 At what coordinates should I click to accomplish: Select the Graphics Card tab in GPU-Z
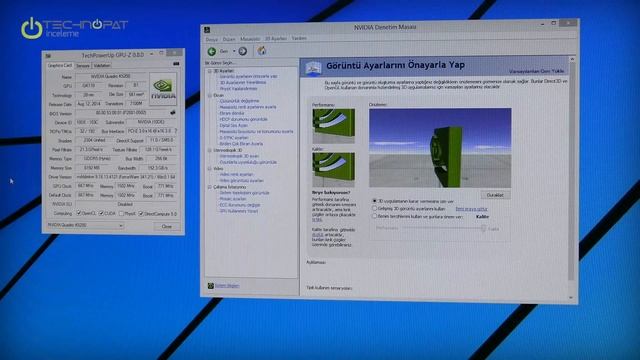tap(60, 65)
